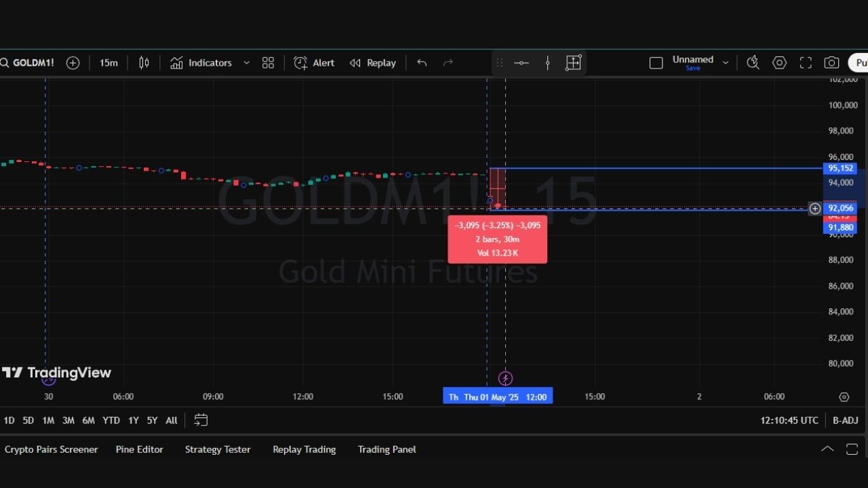
Task: Set the date range to YTD
Action: 111,420
